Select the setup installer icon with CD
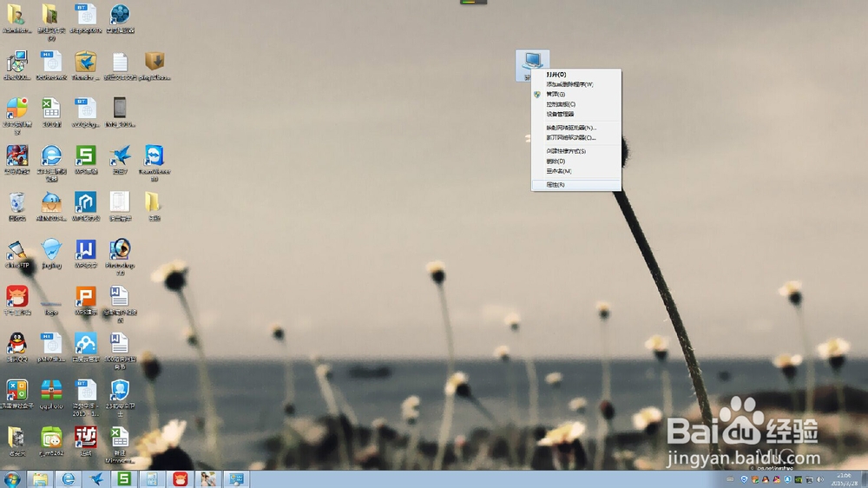This screenshot has height=488, width=868. (x=16, y=65)
